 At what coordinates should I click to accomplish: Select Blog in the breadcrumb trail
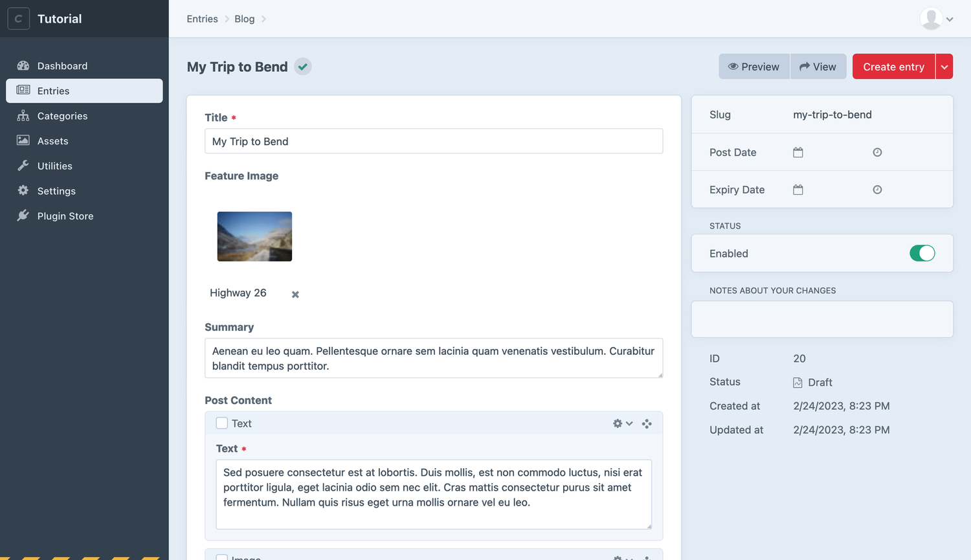244,19
